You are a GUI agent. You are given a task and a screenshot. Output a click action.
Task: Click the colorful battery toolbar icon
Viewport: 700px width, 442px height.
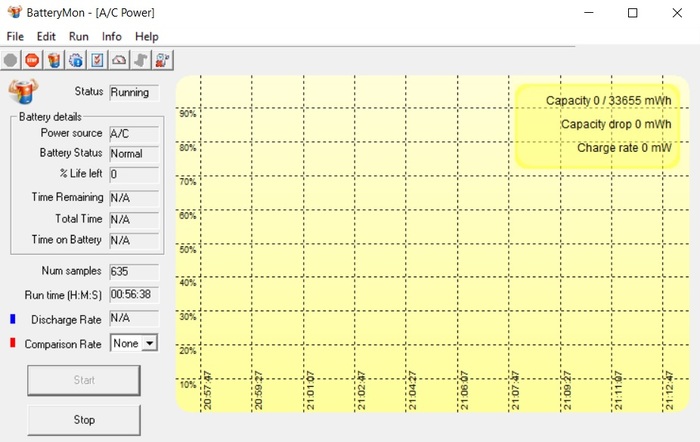pos(54,60)
